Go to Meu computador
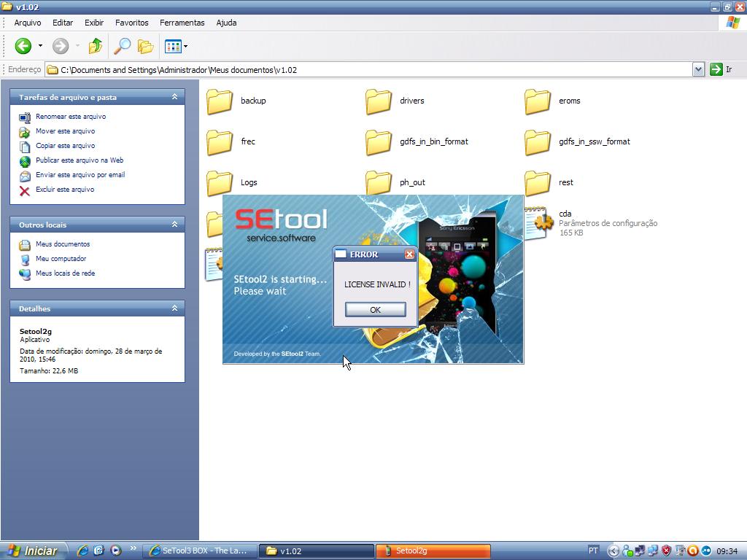 point(61,259)
